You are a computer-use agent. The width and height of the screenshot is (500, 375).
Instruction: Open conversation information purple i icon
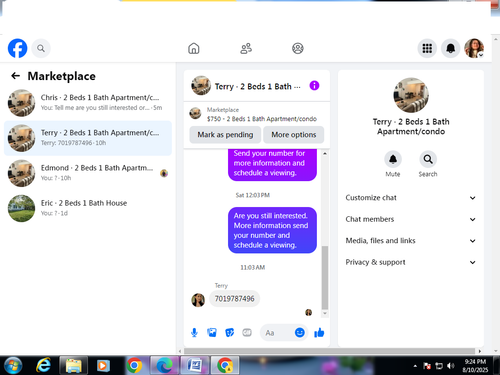pyautogui.click(x=314, y=86)
